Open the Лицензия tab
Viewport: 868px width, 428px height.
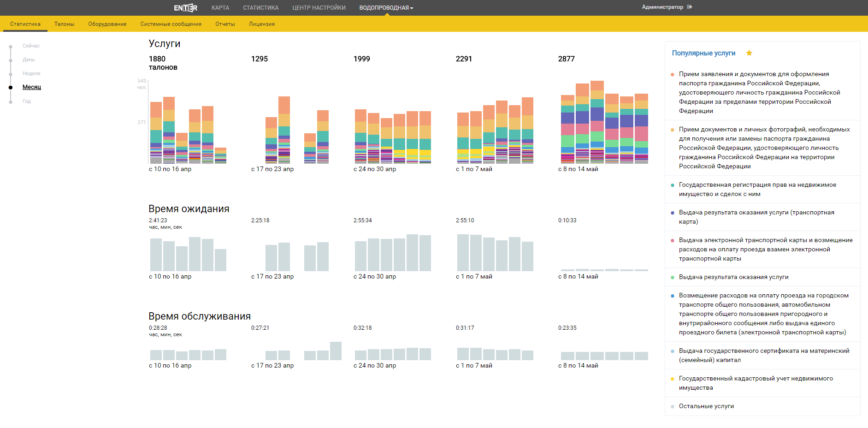[x=261, y=24]
